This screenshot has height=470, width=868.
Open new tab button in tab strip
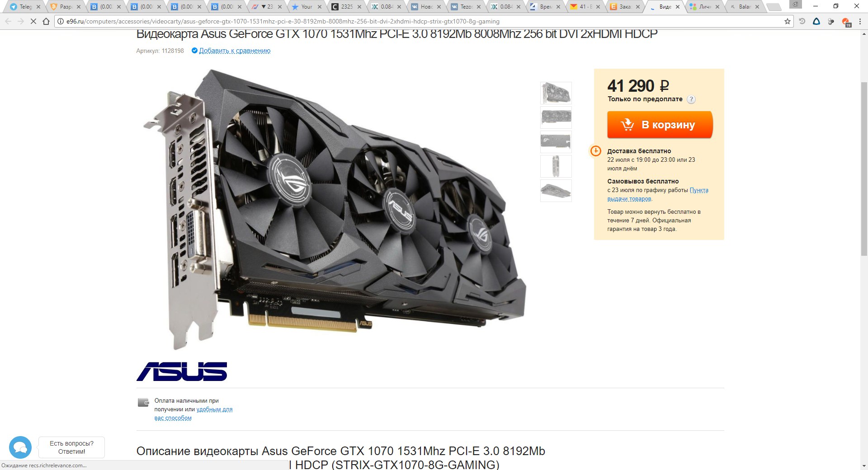(x=774, y=7)
